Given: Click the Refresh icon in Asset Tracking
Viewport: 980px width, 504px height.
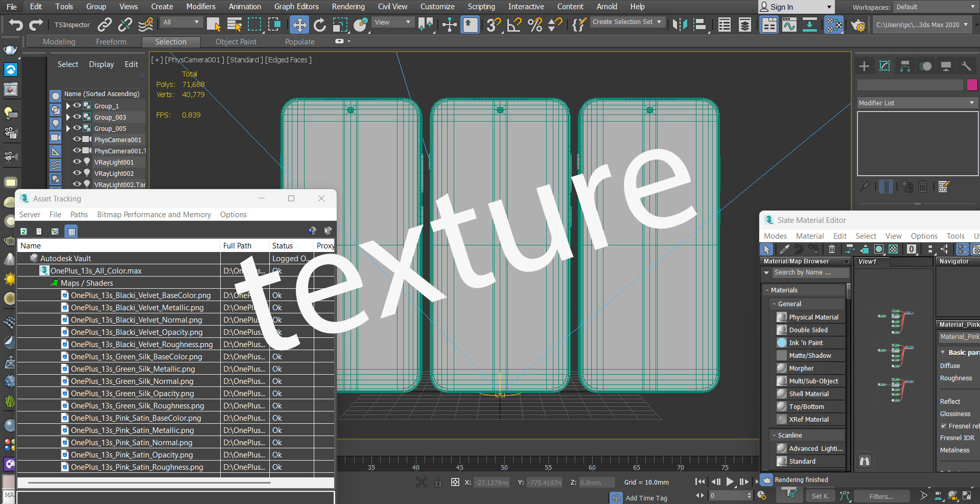Looking at the screenshot, I should click(24, 232).
